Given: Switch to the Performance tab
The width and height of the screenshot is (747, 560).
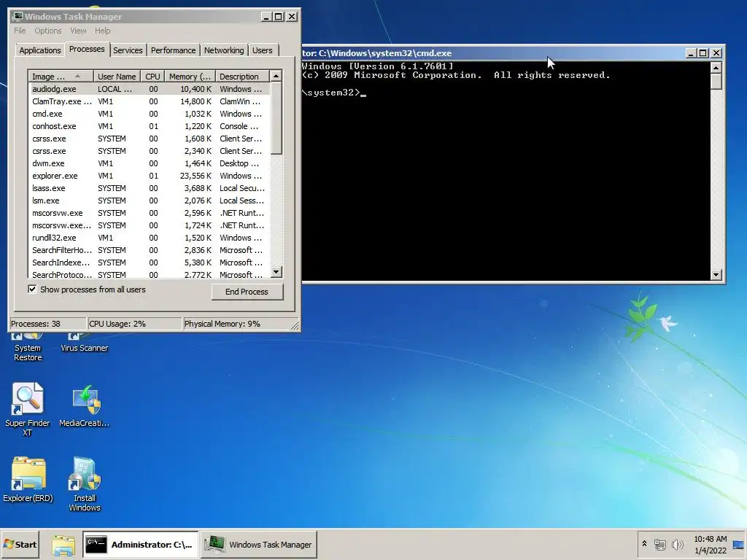Looking at the screenshot, I should [x=174, y=50].
